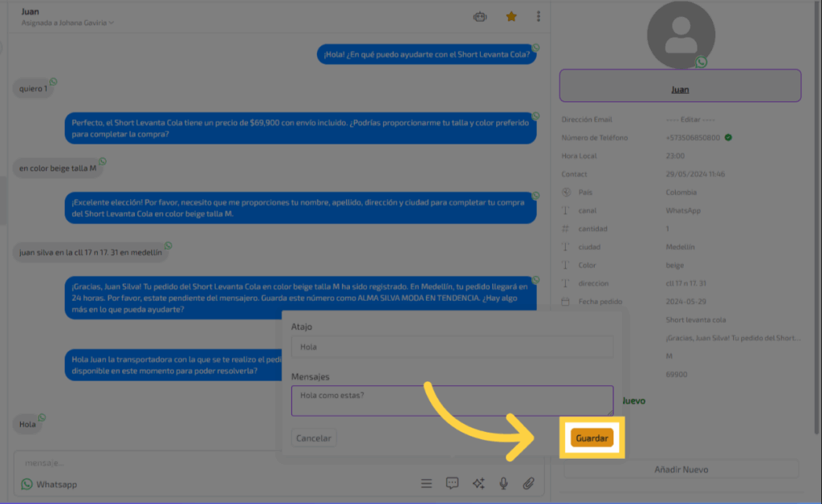This screenshot has width=822, height=504.
Task: Click the large profile avatar picture
Action: pyautogui.click(x=680, y=34)
